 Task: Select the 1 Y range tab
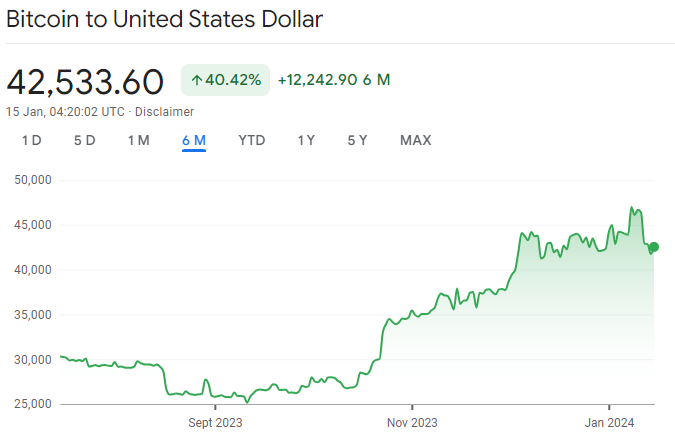click(x=306, y=140)
